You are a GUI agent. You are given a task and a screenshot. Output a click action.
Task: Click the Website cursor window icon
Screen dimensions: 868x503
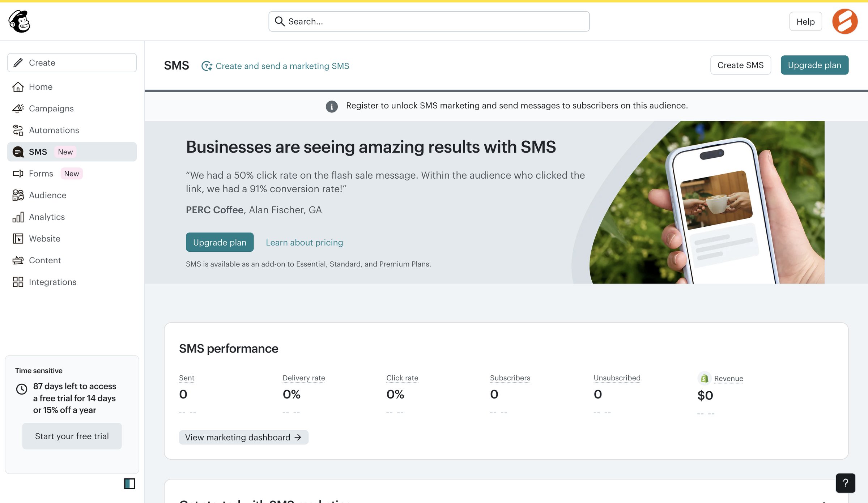[x=18, y=239]
